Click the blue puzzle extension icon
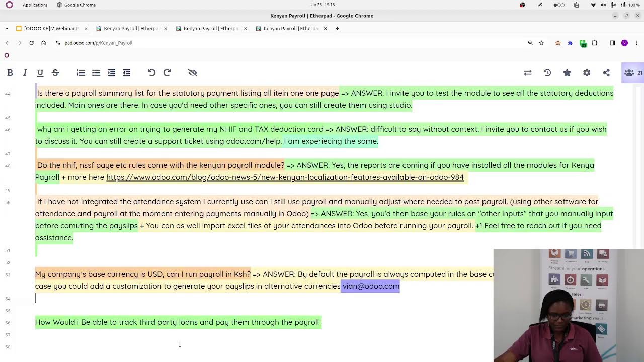 [570, 43]
